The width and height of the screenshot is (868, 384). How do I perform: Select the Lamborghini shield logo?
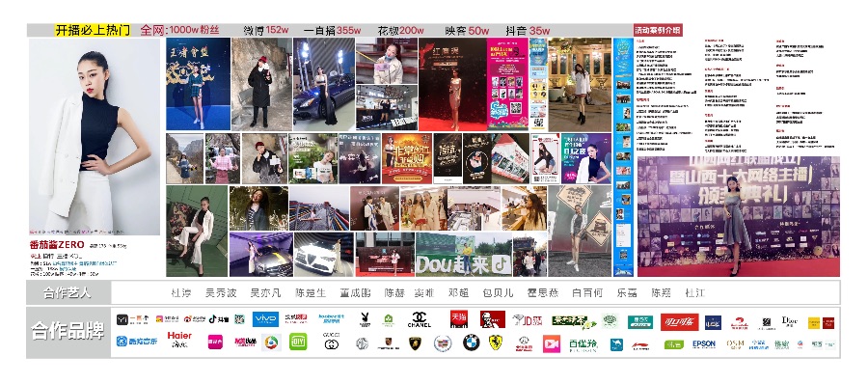415,343
